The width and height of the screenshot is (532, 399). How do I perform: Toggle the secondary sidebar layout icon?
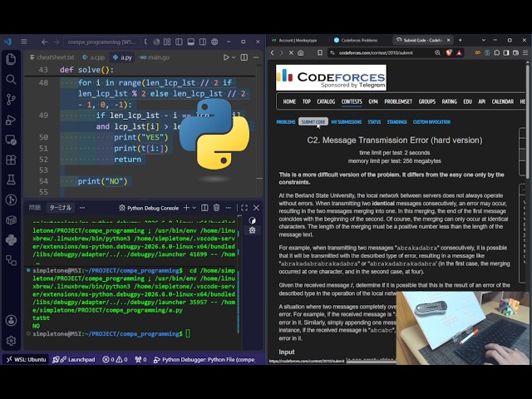coord(203,42)
